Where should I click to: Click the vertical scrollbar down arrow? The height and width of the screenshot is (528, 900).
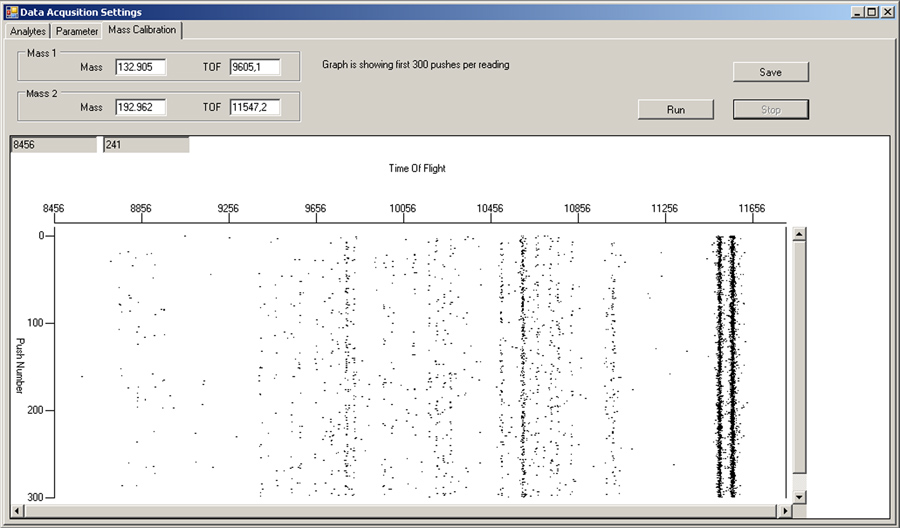[x=799, y=496]
